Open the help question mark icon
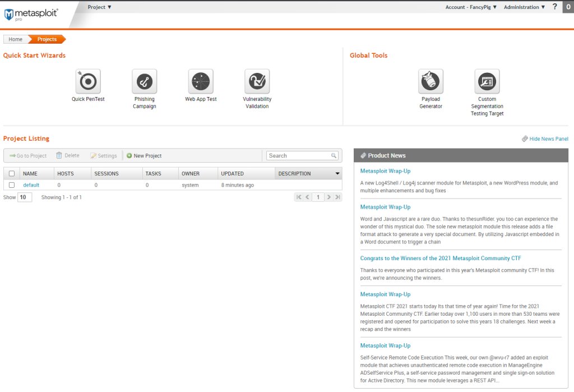The height and width of the screenshot is (392, 574). 554,7
